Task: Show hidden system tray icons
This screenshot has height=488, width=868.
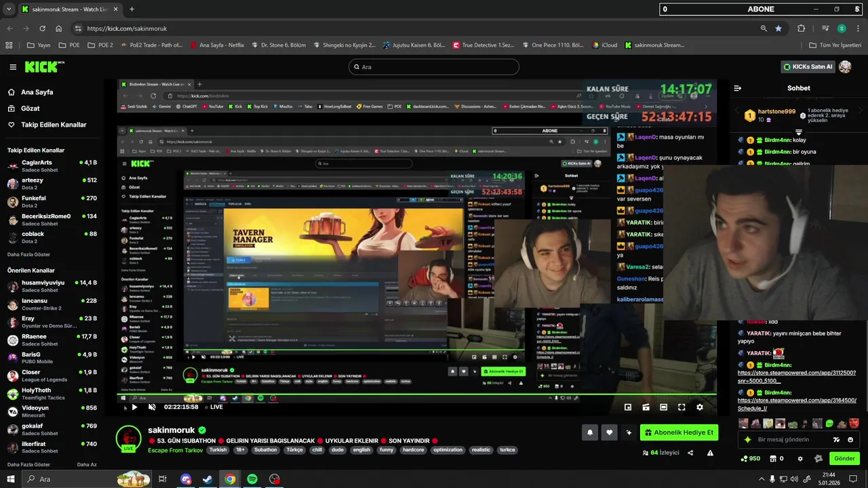Action: pos(762,479)
